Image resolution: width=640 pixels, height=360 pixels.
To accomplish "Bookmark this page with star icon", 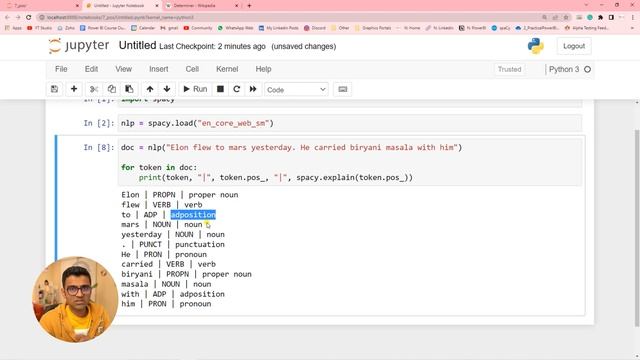I will (x=566, y=17).
